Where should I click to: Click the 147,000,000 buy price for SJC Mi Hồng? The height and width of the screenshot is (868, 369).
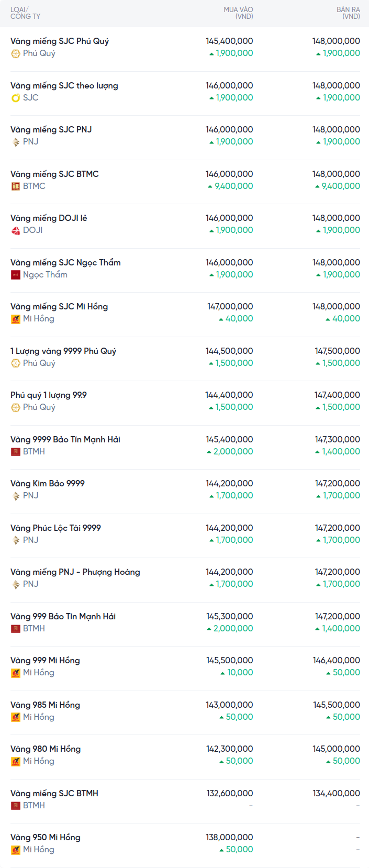[x=230, y=307]
